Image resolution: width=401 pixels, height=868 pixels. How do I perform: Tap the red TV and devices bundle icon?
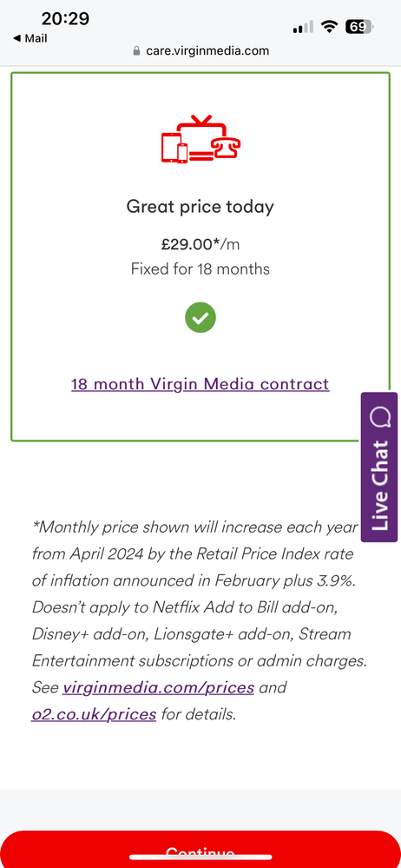200,139
